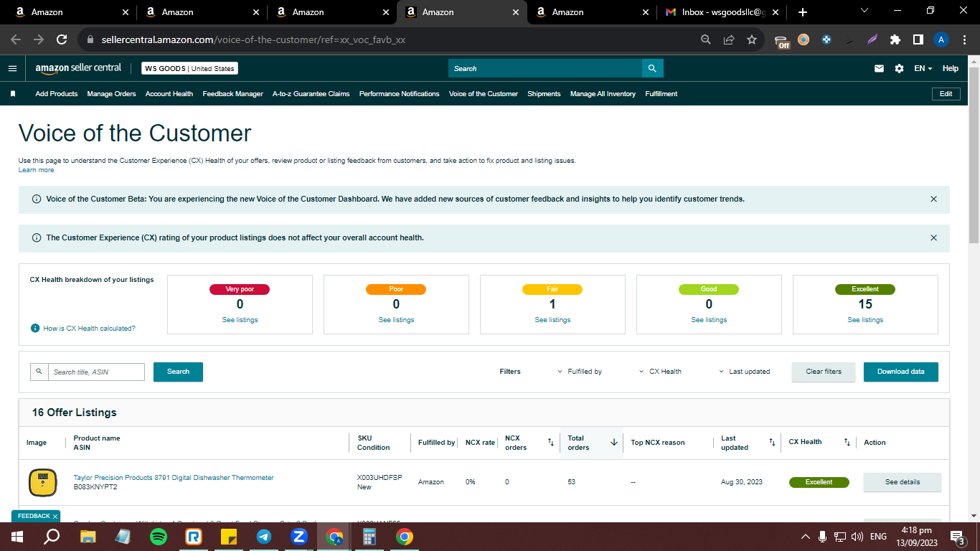The width and height of the screenshot is (980, 551).
Task: Open A-to-z Guarantee Claims
Action: pyautogui.click(x=311, y=94)
